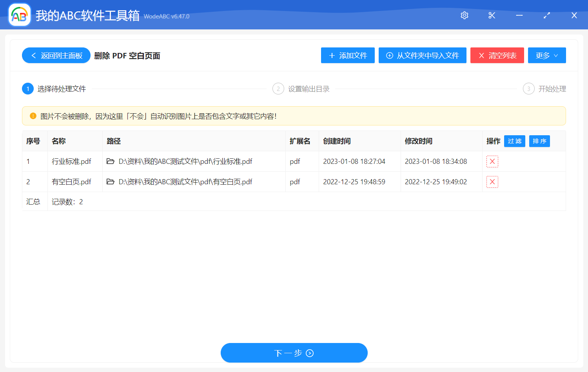Screen dimensions: 588x372
Task: Click the scissors icon in the title bar
Action: pos(492,15)
